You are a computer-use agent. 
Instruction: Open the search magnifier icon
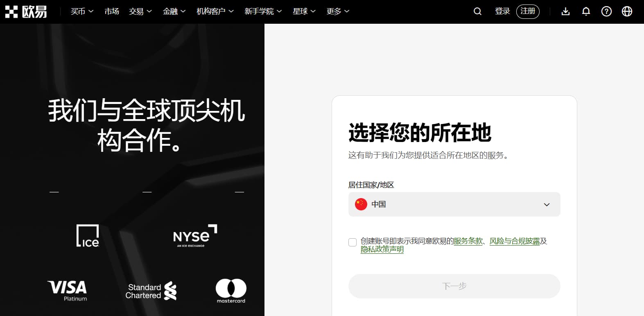[477, 11]
